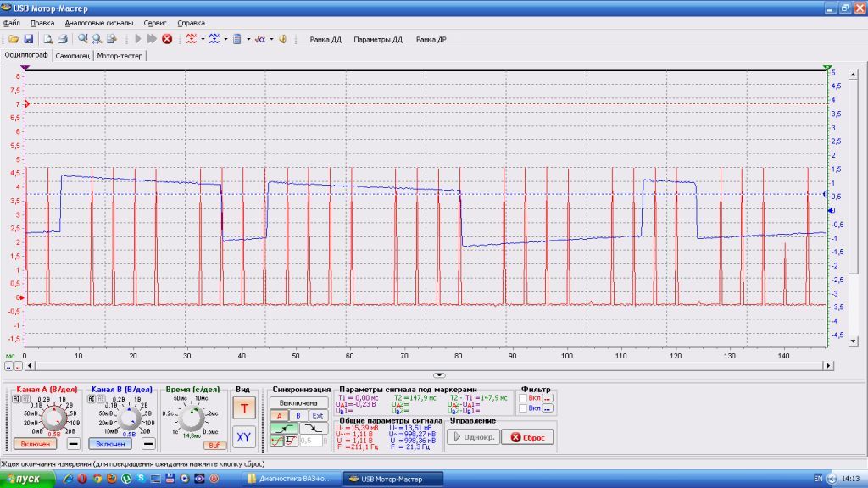
Task: Print the oscillogram using the printer icon
Action: (x=63, y=39)
